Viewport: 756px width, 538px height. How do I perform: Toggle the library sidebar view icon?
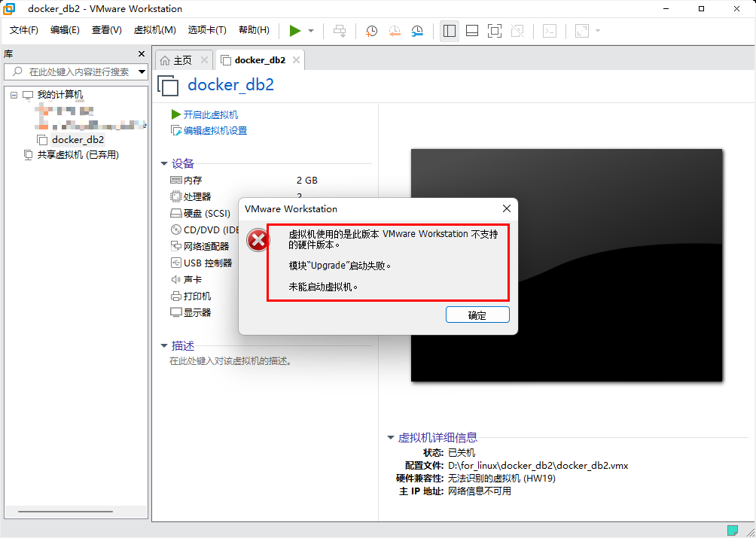(450, 31)
